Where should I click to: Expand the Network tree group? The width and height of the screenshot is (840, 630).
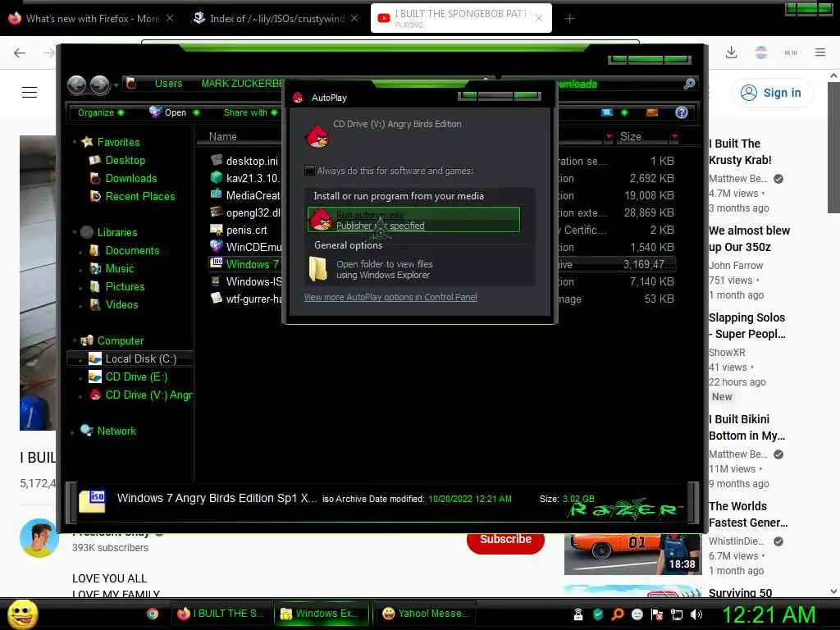pos(72,431)
